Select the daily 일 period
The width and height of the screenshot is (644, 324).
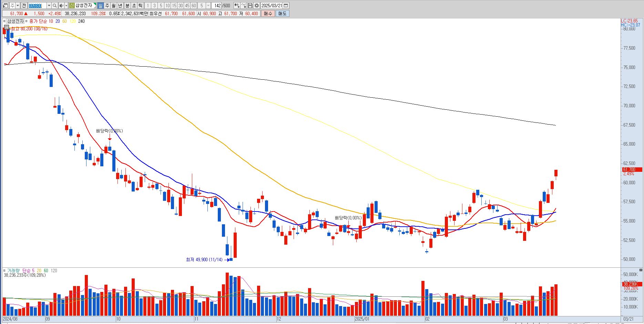(x=100, y=6)
